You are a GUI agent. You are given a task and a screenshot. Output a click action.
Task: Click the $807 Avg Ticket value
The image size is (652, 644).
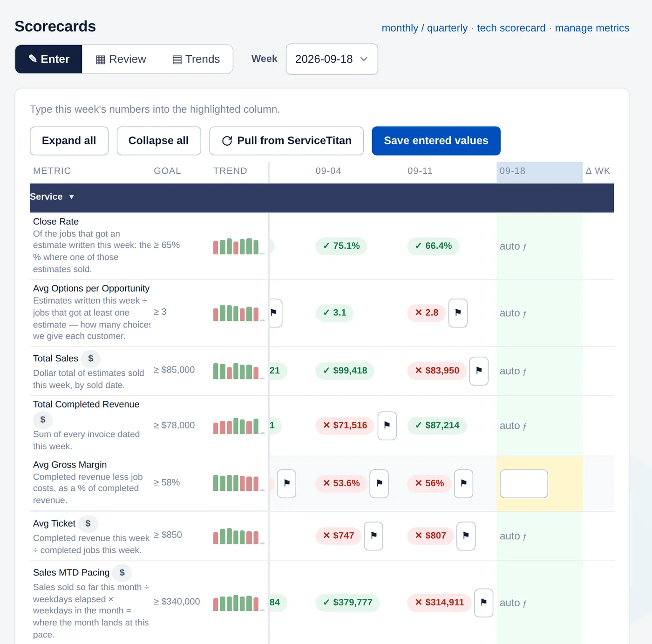point(431,536)
